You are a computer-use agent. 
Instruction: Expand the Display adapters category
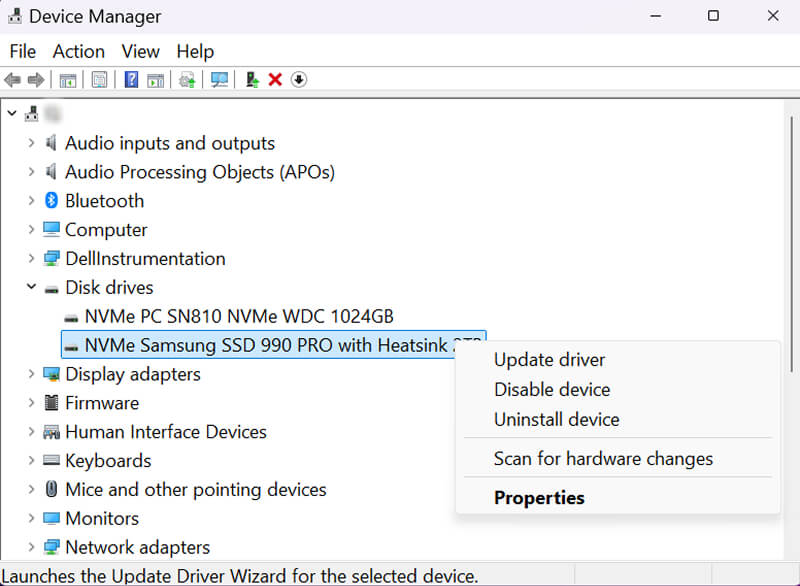pos(31,374)
